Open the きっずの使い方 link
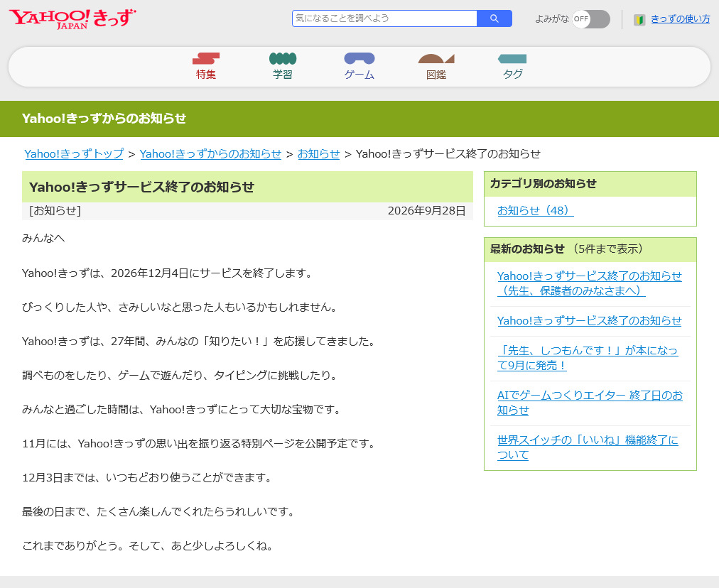 [x=680, y=18]
